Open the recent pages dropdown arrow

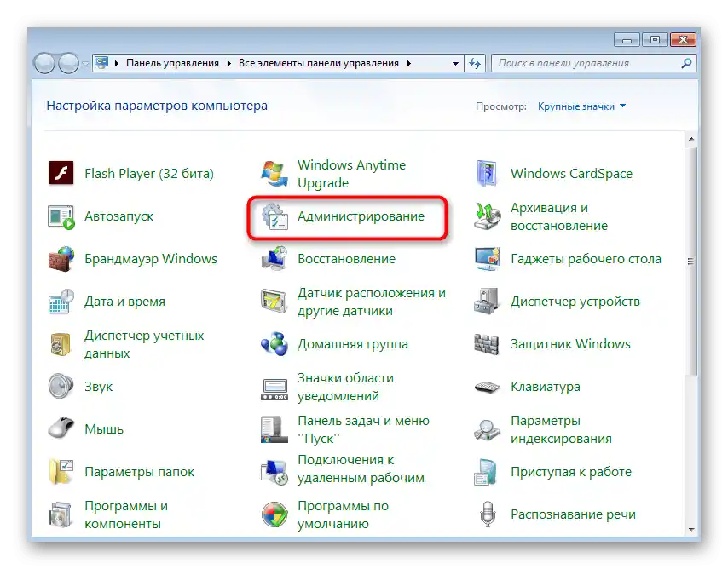(x=85, y=64)
